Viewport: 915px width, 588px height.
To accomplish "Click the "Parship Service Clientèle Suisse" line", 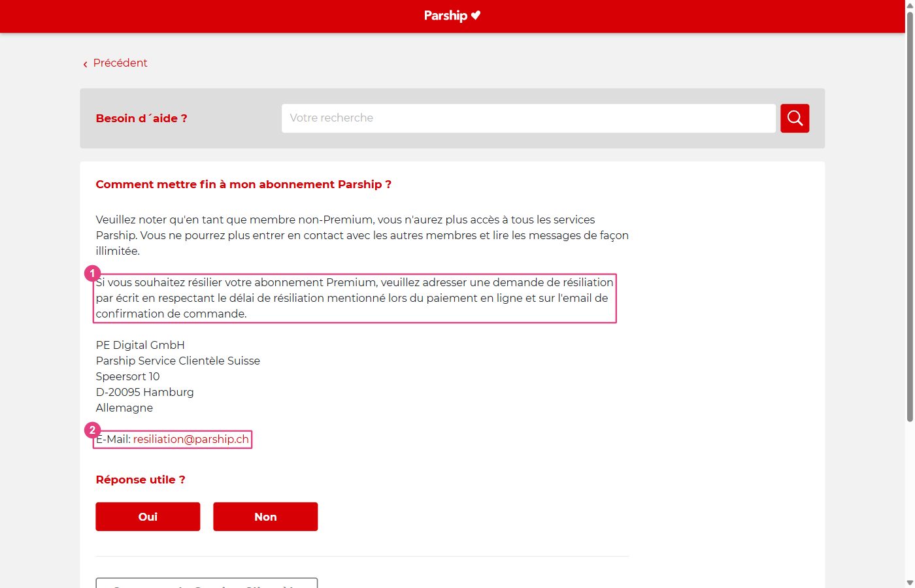I will pyautogui.click(x=178, y=361).
